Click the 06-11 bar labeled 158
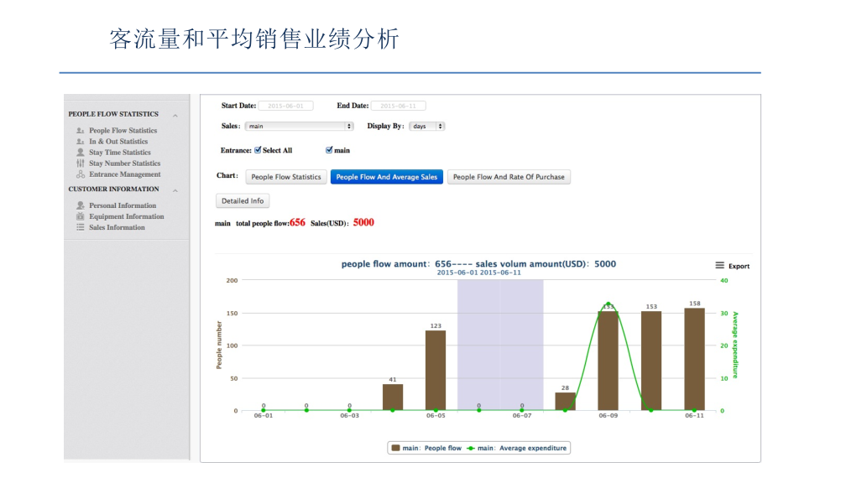The width and height of the screenshot is (841, 504). tap(695, 359)
